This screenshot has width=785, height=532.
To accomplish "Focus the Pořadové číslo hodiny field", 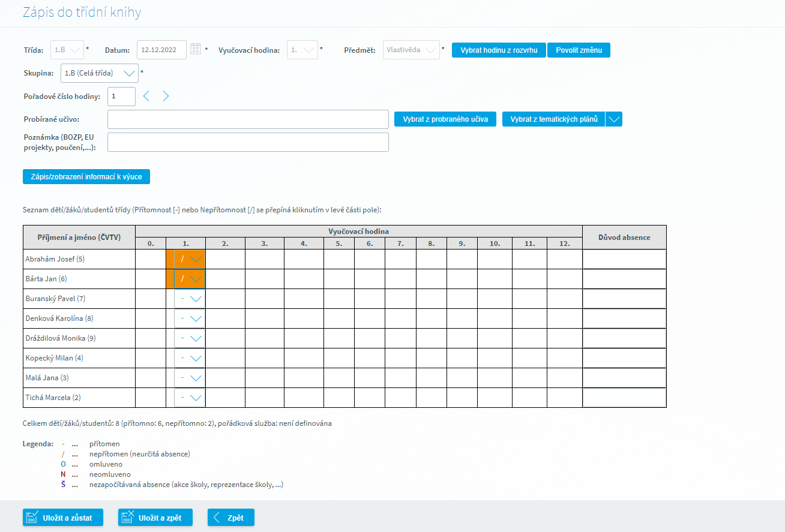I will tap(121, 96).
